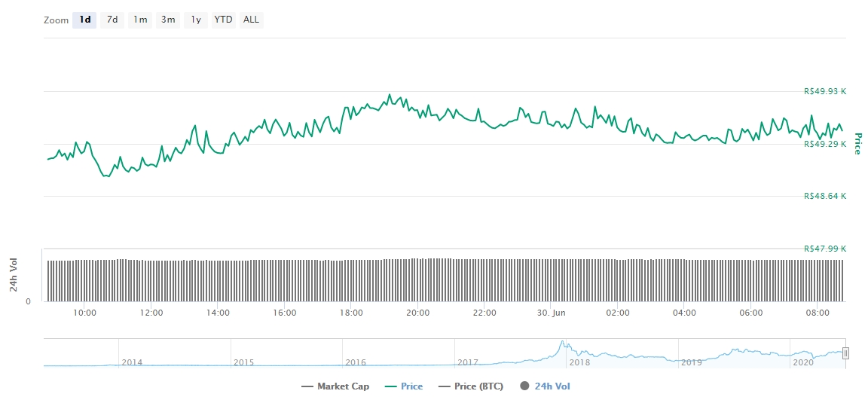
Task: Click the 20:00 time axis label
Action: tap(418, 313)
